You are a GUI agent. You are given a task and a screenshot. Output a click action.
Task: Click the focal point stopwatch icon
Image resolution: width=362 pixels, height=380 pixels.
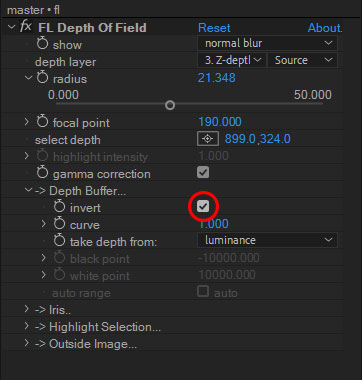point(42,122)
